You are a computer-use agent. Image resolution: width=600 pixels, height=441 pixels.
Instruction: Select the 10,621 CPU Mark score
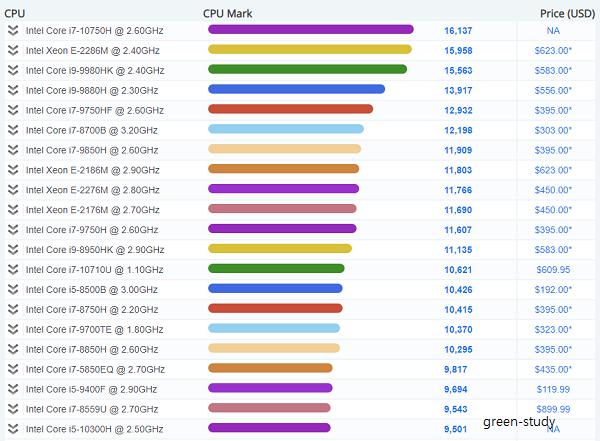(458, 270)
